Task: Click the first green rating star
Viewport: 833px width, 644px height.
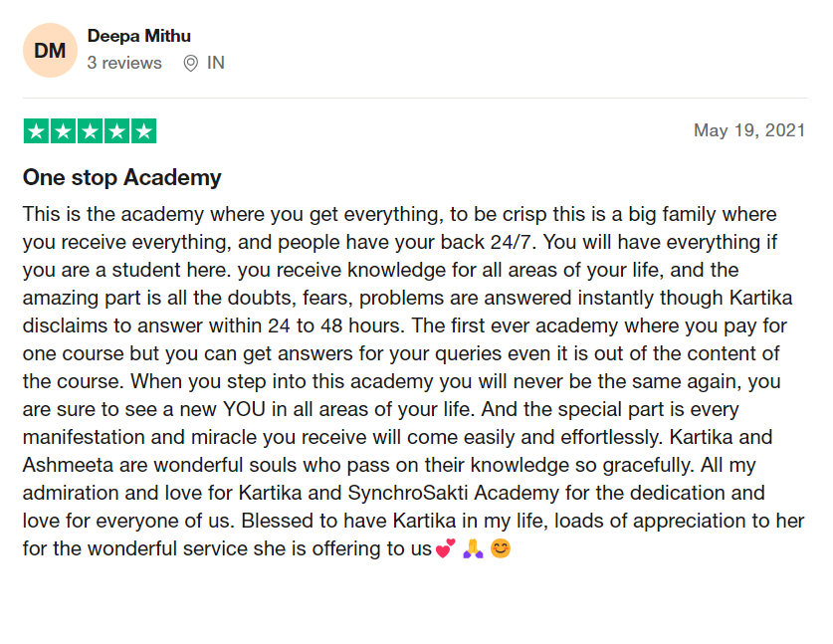Action: 36,131
